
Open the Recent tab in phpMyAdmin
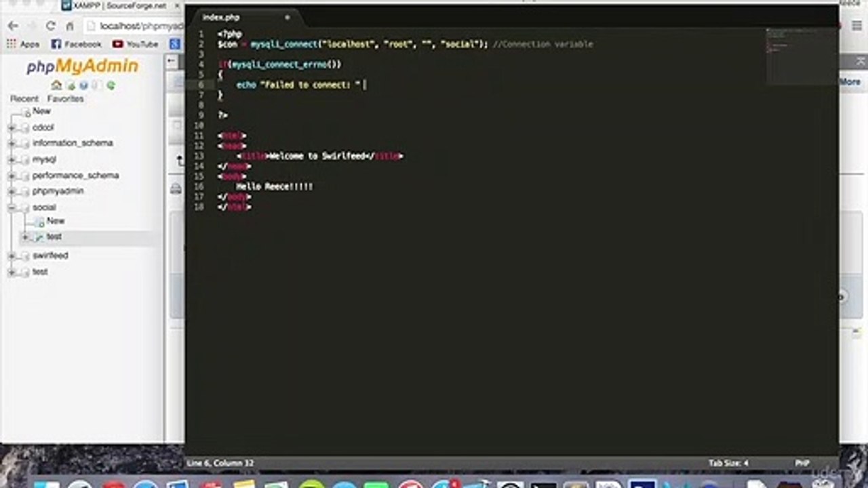pos(24,99)
